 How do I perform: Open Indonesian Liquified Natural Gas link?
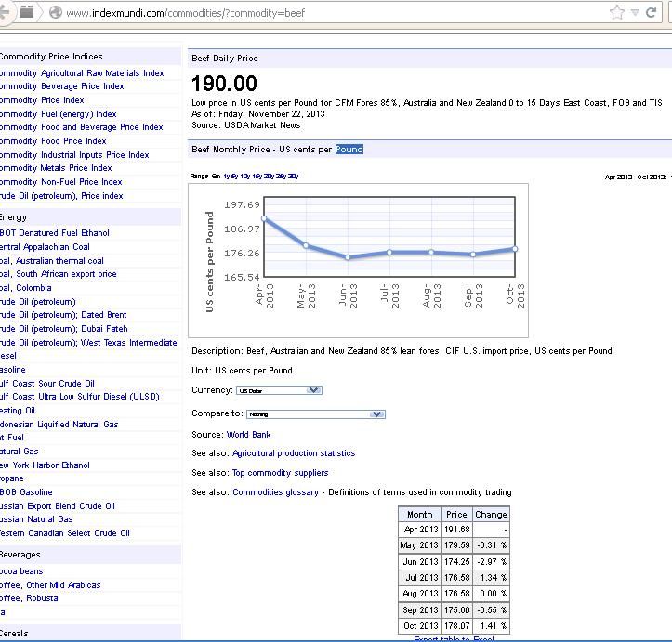(x=59, y=425)
